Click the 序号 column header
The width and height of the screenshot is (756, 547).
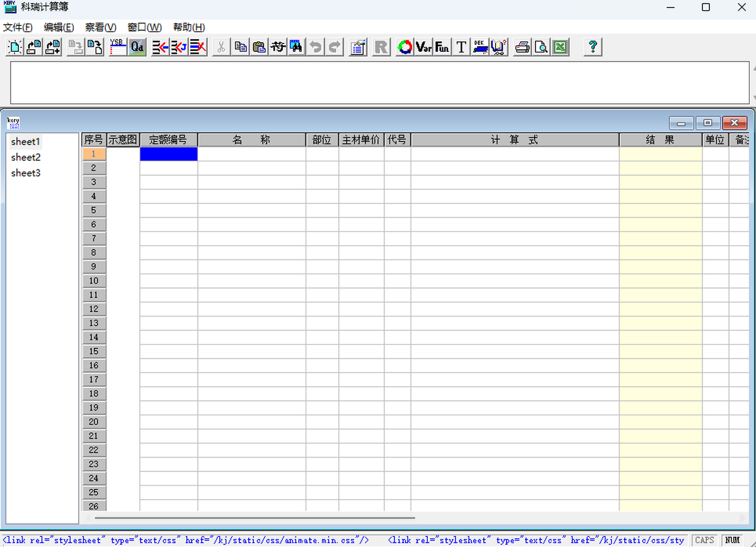[94, 140]
